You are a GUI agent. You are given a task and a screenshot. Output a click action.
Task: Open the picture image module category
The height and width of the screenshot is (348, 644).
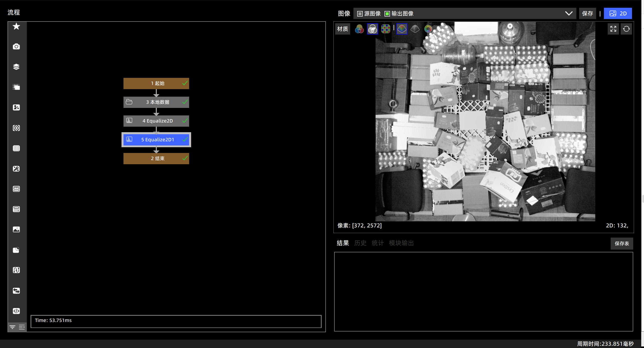pyautogui.click(x=16, y=229)
